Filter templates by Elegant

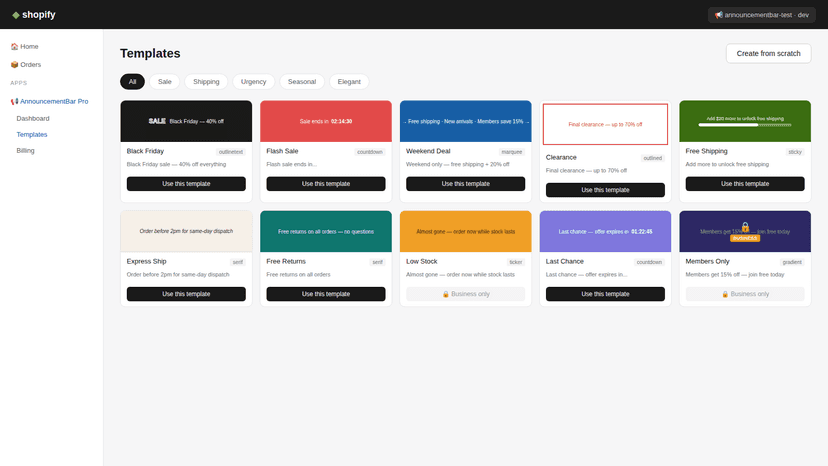349,81
